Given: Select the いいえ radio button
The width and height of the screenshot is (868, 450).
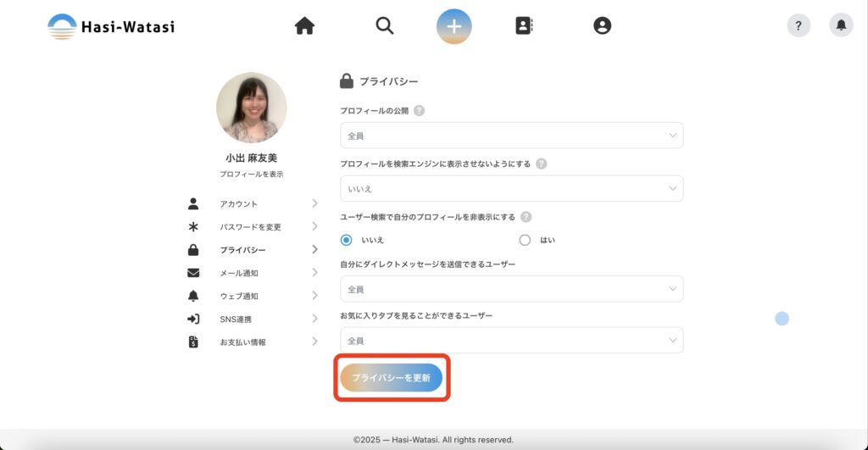Looking at the screenshot, I should tap(346, 240).
